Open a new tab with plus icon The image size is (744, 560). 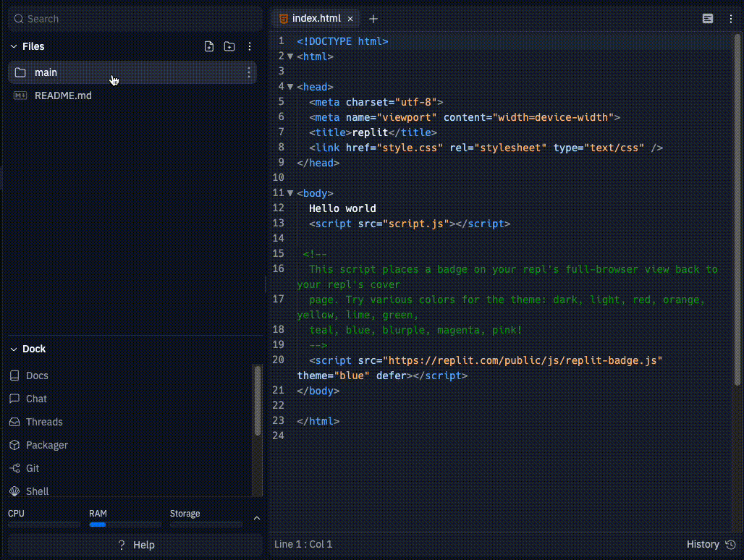pyautogui.click(x=373, y=19)
